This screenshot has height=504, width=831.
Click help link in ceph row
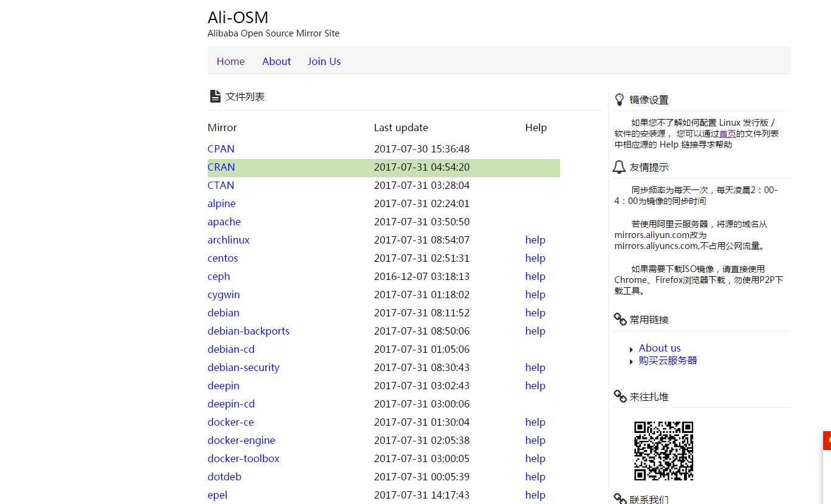535,276
